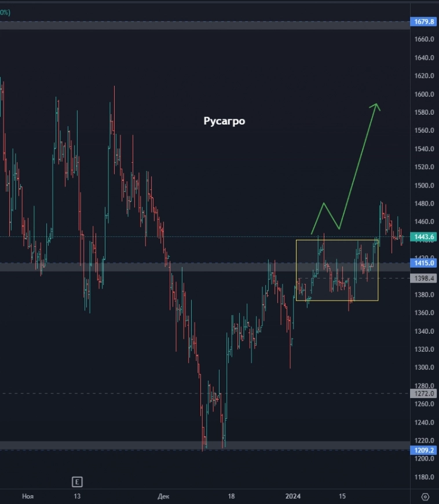Click the earnings 'E' event marker
Screen dimensions: 439x504
[77, 482]
